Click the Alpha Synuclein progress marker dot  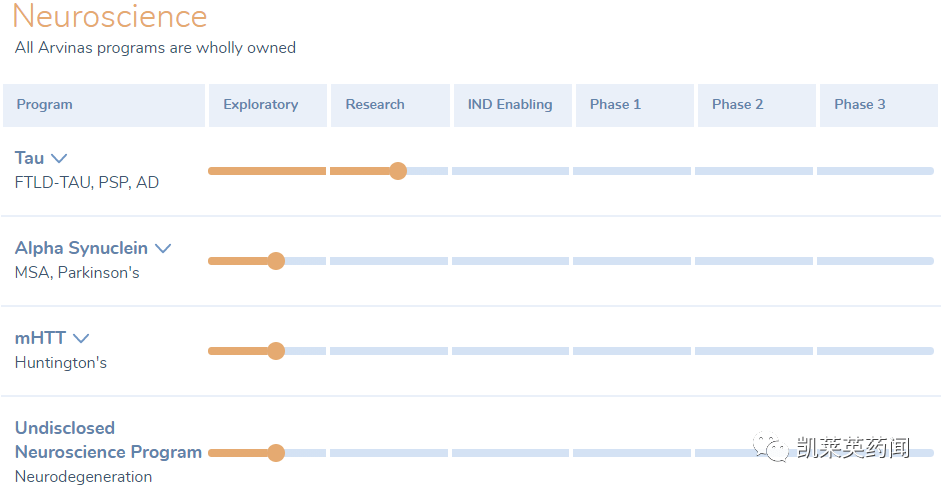276,261
